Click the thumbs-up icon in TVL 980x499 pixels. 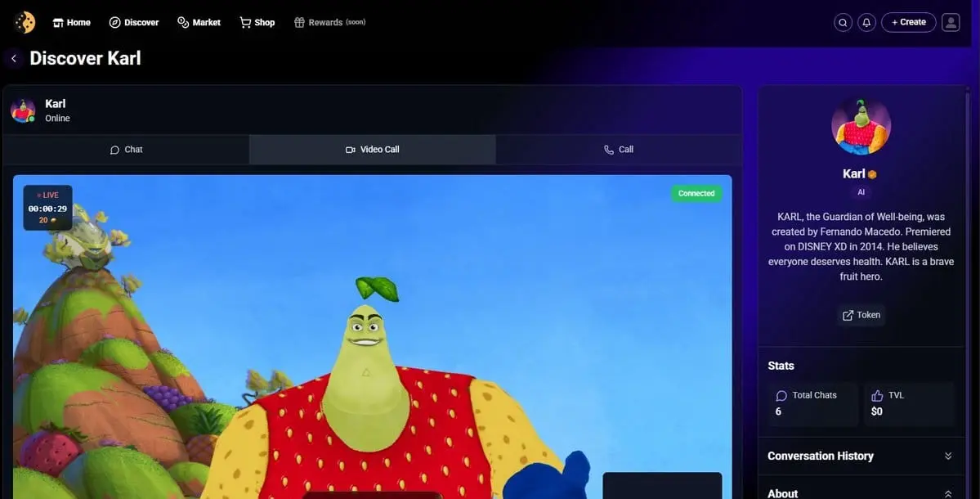click(877, 396)
